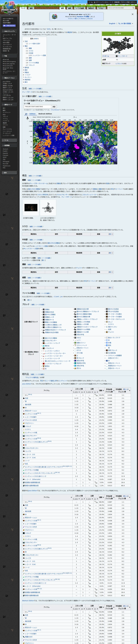Click the スケルトンの頭蓋骨 skull icon
The image size is (138, 644).
point(107,355)
